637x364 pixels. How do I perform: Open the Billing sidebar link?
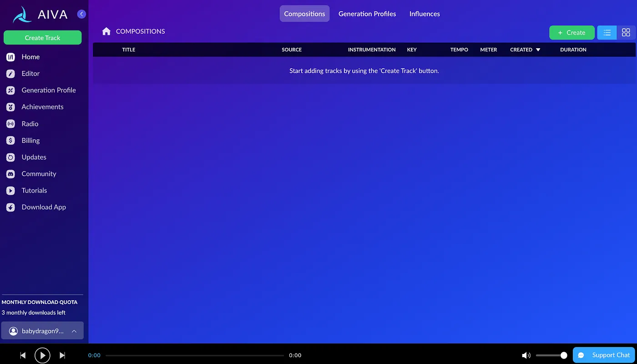click(x=30, y=141)
